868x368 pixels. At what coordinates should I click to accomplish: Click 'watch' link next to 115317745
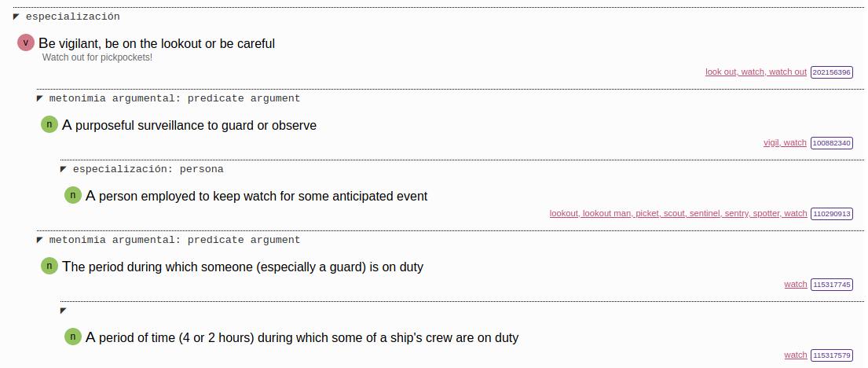click(795, 284)
